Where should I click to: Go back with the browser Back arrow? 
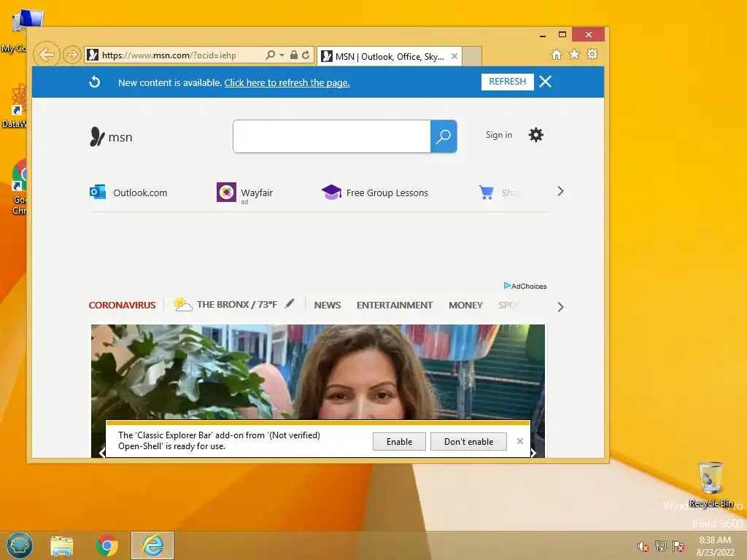[46, 55]
